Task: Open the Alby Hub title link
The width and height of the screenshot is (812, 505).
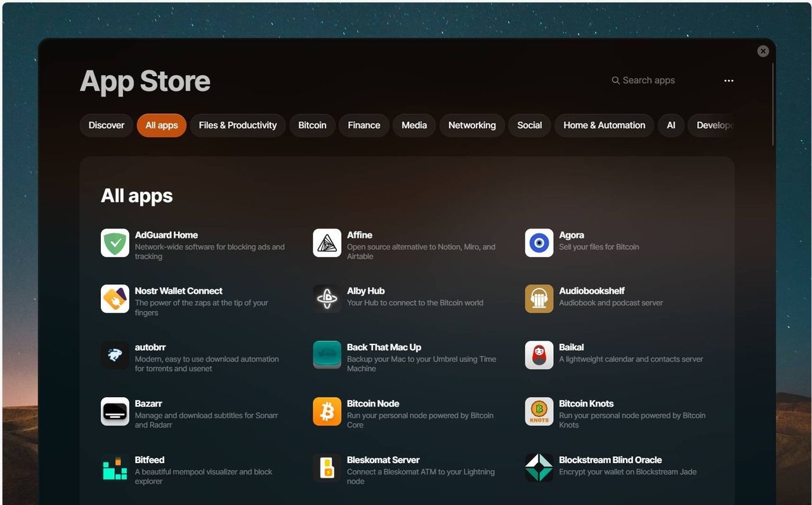Action: [x=366, y=291]
